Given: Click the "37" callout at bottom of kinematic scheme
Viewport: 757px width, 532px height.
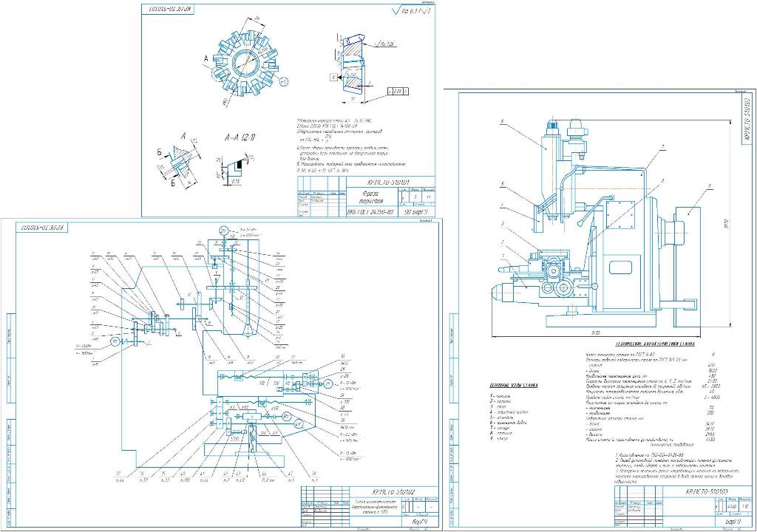Looking at the screenshot, I should tap(118, 474).
